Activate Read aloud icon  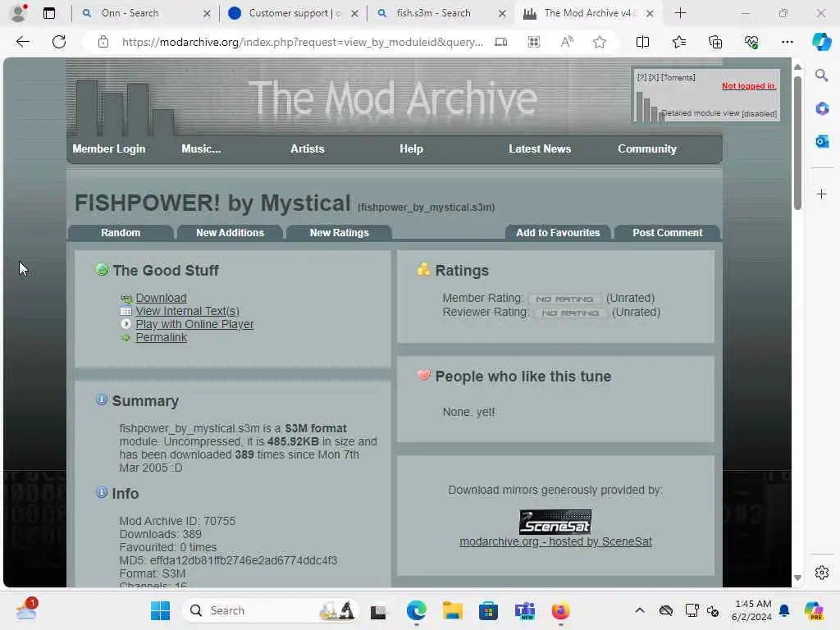click(567, 42)
